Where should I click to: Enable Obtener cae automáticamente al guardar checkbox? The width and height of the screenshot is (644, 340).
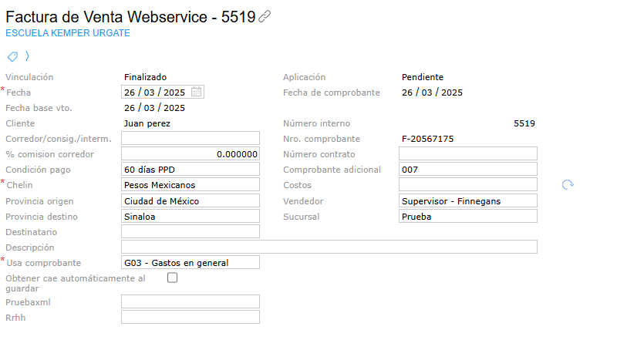tap(173, 278)
